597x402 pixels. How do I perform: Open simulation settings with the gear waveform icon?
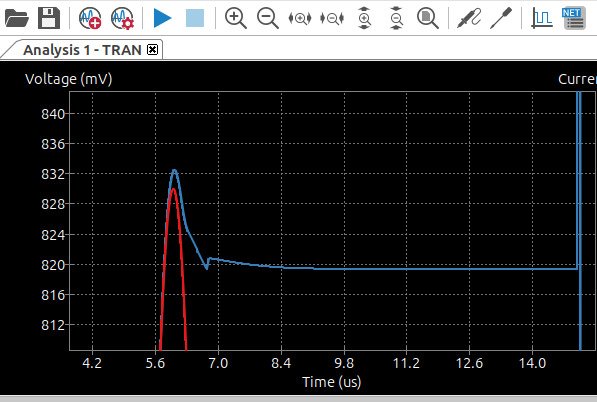[122, 18]
